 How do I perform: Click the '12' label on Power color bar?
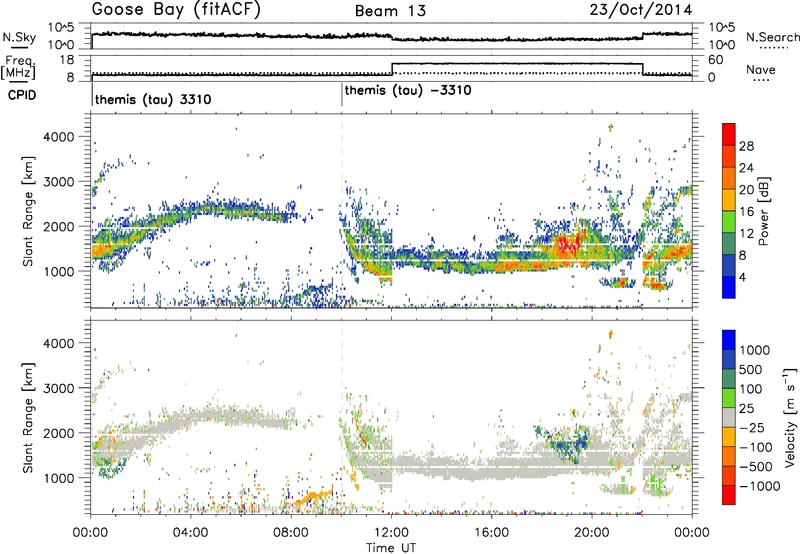[x=746, y=234]
